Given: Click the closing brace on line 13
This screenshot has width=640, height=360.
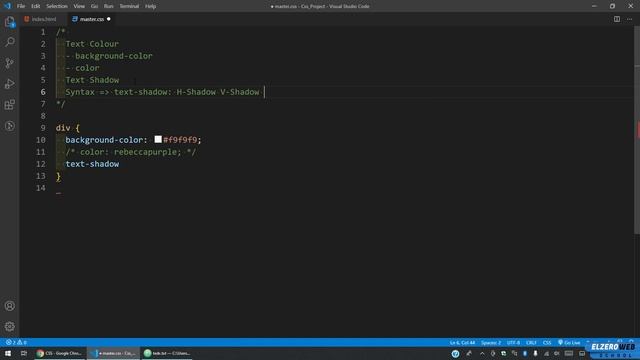Looking at the screenshot, I should pos(58,176).
